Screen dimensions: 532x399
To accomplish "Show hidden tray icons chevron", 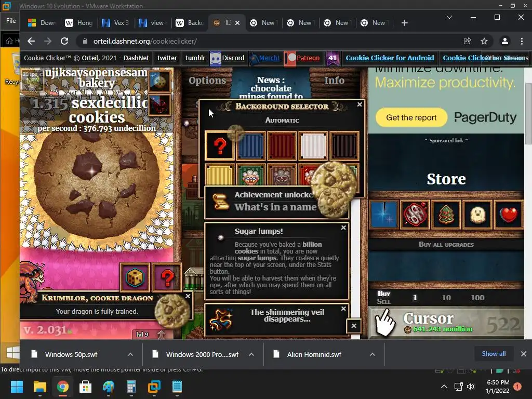I will pyautogui.click(x=444, y=387).
